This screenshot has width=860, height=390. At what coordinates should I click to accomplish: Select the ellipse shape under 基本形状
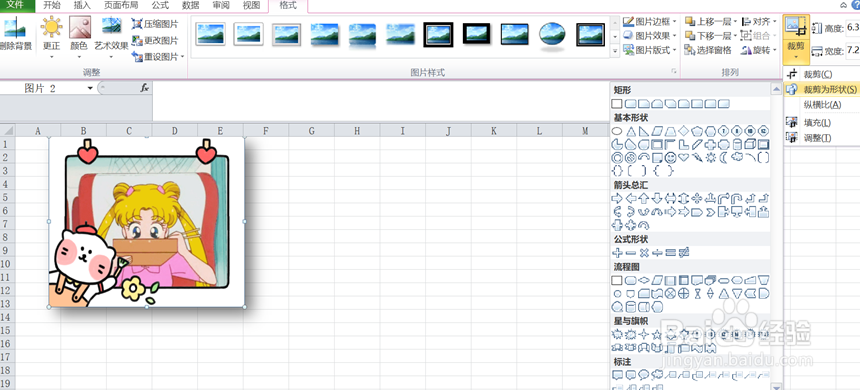617,131
